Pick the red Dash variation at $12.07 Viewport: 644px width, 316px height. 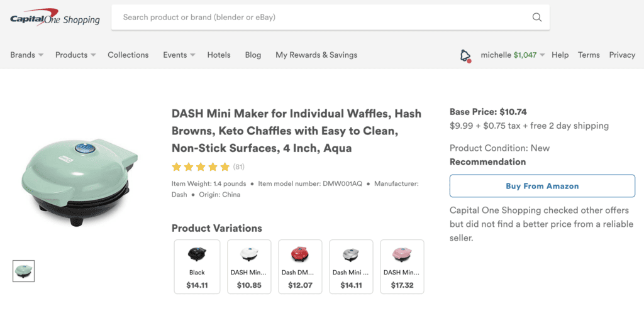click(x=300, y=266)
